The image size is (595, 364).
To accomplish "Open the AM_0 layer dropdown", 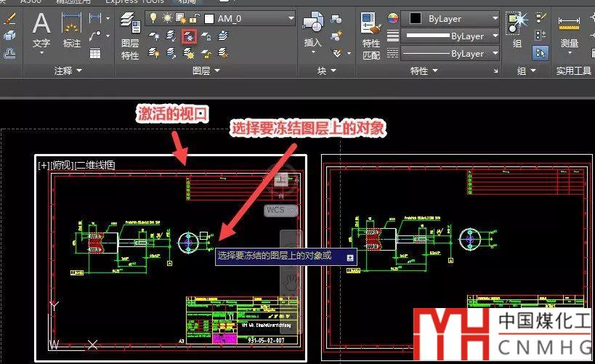I will click(291, 18).
